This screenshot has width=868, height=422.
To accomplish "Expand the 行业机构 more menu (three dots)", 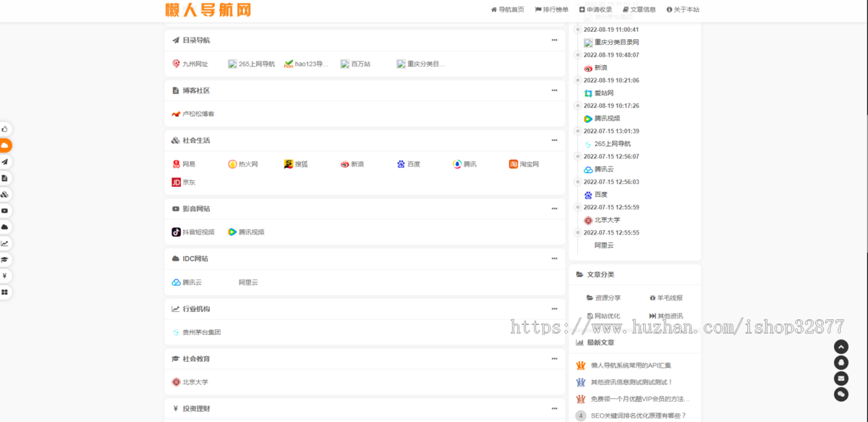I will 554,309.
